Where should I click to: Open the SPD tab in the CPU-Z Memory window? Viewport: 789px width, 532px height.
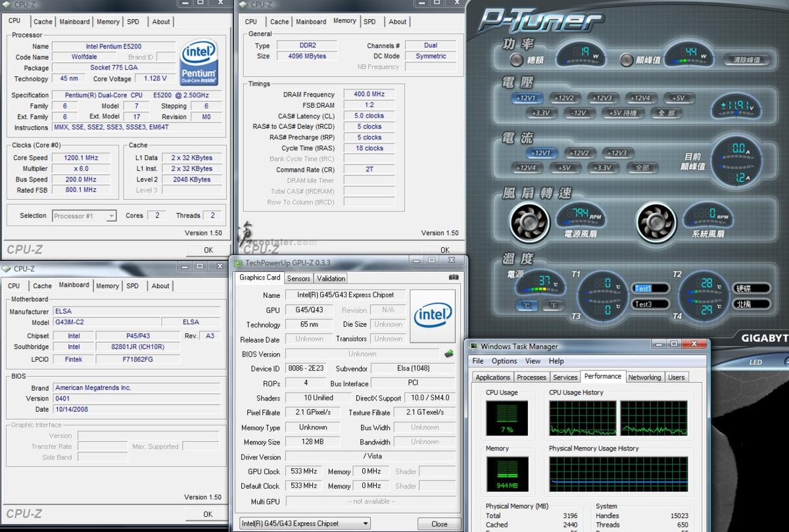pyautogui.click(x=370, y=22)
